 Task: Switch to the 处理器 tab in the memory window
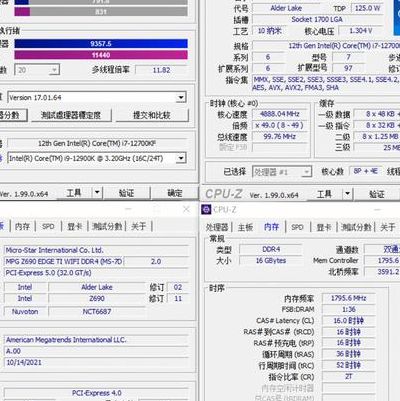coord(217,227)
